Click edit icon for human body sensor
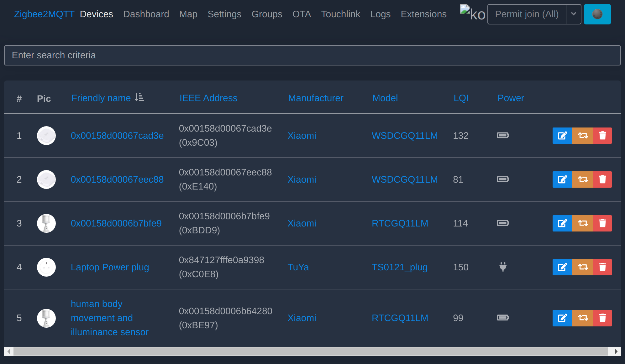 point(562,318)
